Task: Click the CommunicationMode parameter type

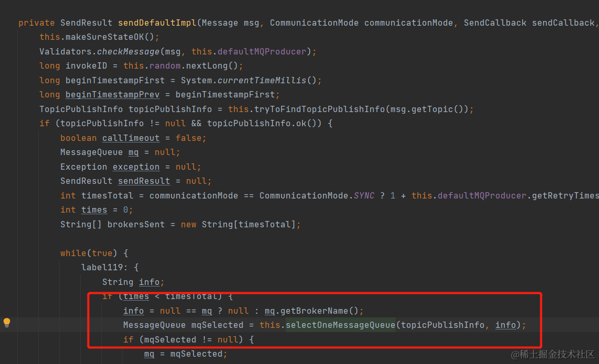Action: (314, 23)
